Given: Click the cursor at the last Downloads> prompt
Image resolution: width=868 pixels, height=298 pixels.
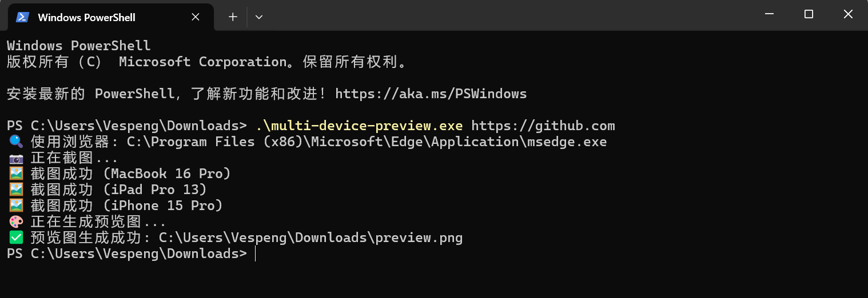Looking at the screenshot, I should pyautogui.click(x=255, y=253).
